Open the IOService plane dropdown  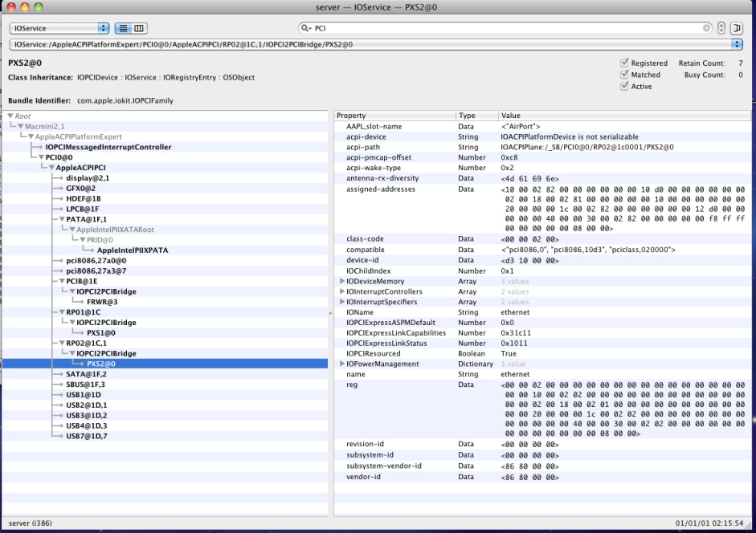tap(59, 28)
